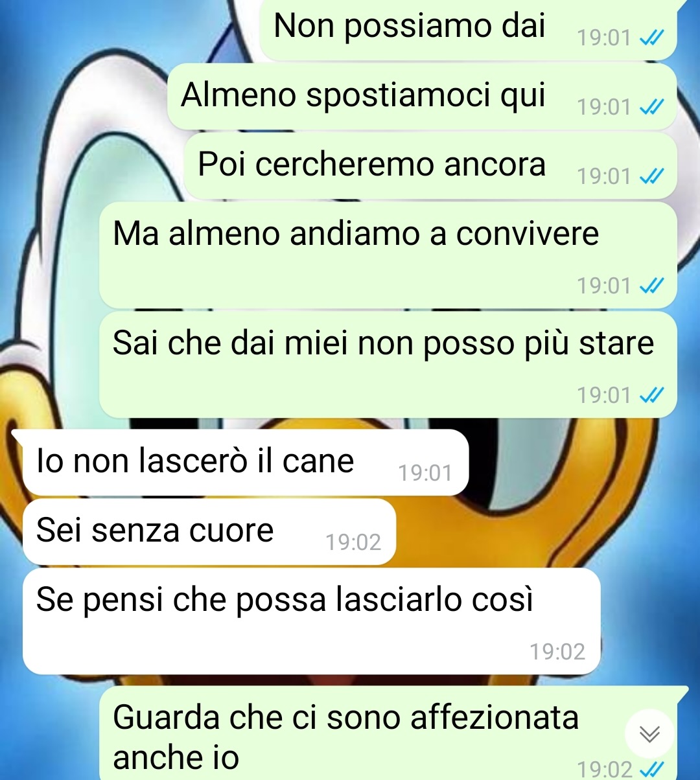This screenshot has width=700, height=780.
Task: Tap blue ticks on 'Guarda che ci sono' message
Action: 651,770
